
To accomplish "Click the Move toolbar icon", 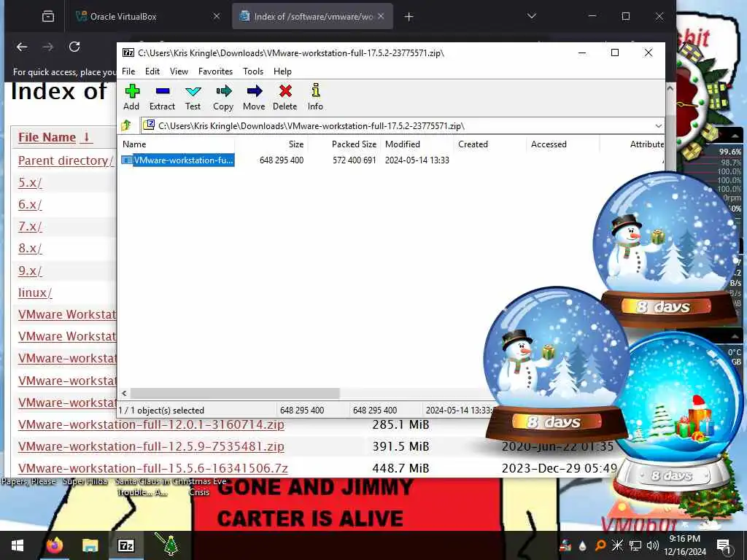I will coord(254,97).
